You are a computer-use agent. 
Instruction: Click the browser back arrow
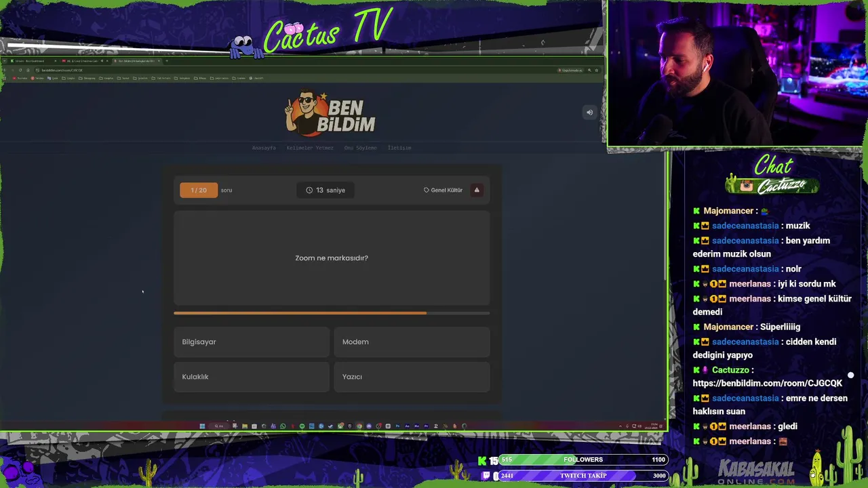tap(5, 70)
